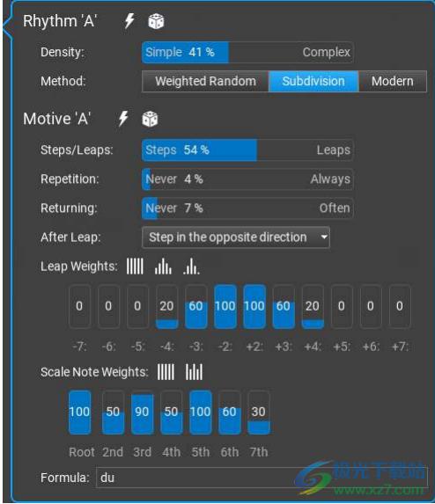Click into the Formula input field
The width and height of the screenshot is (435, 504).
262,478
